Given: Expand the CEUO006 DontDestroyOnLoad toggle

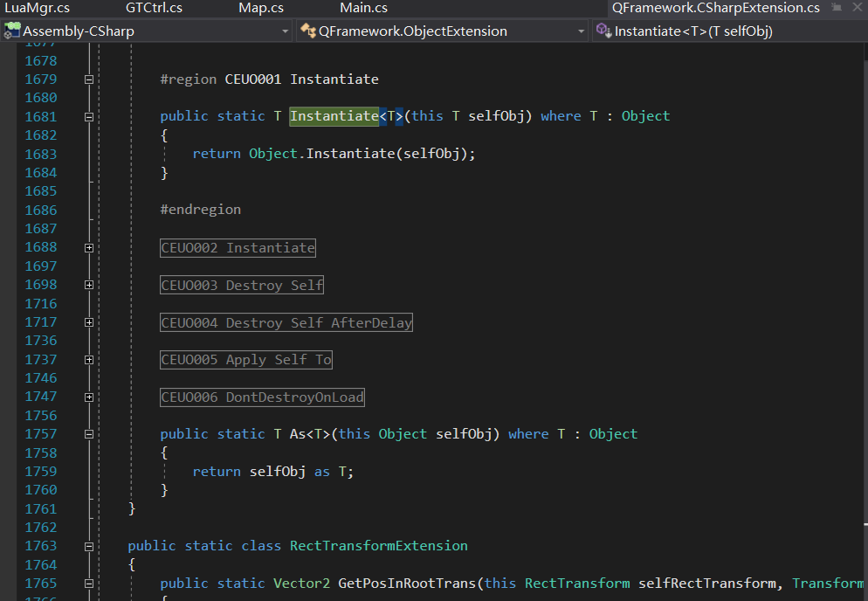Looking at the screenshot, I should [88, 397].
